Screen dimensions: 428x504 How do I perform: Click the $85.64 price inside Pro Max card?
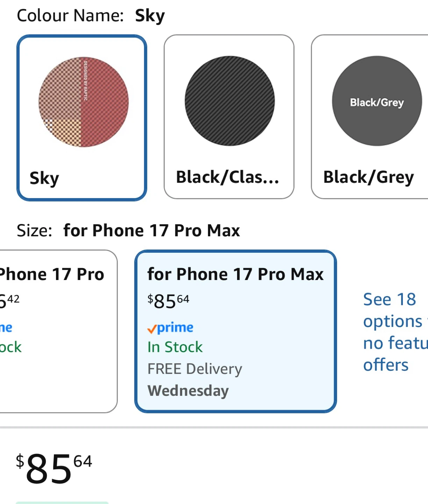click(168, 301)
